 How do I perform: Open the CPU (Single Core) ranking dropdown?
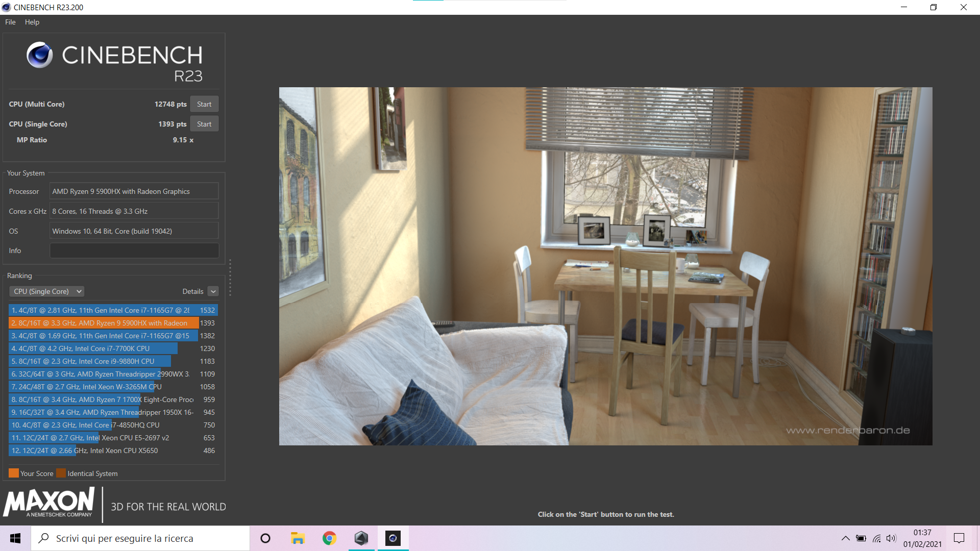[46, 291]
